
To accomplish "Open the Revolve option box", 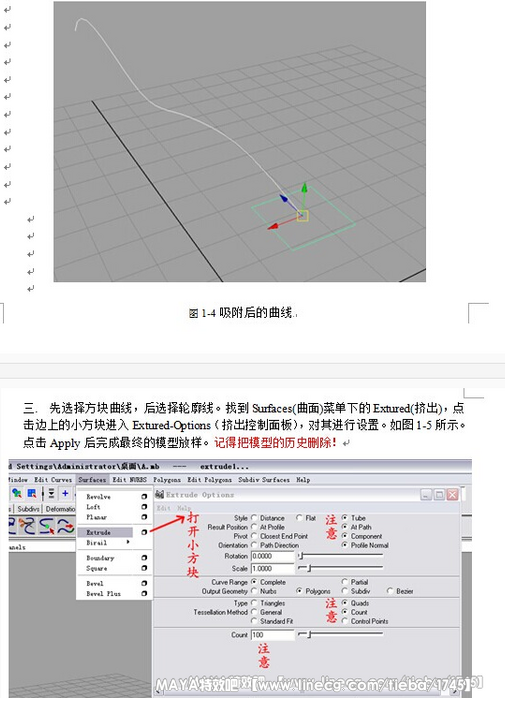I will pos(144,497).
